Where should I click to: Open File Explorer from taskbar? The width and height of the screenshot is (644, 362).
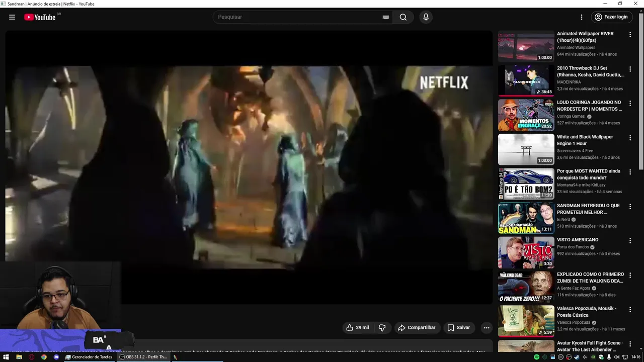click(x=19, y=357)
